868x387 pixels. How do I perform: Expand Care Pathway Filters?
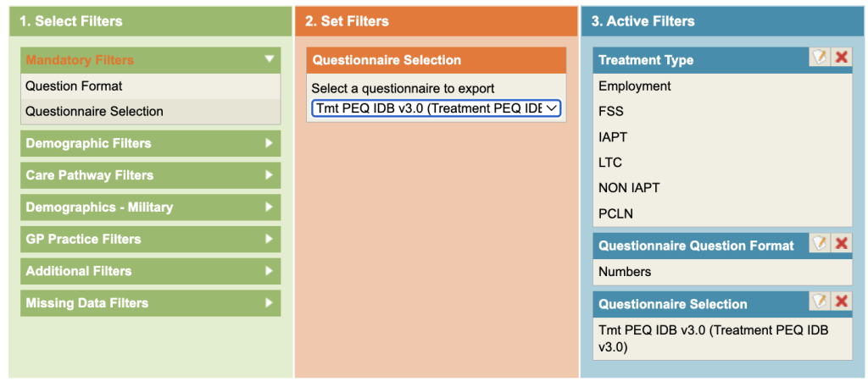pyautogui.click(x=270, y=175)
